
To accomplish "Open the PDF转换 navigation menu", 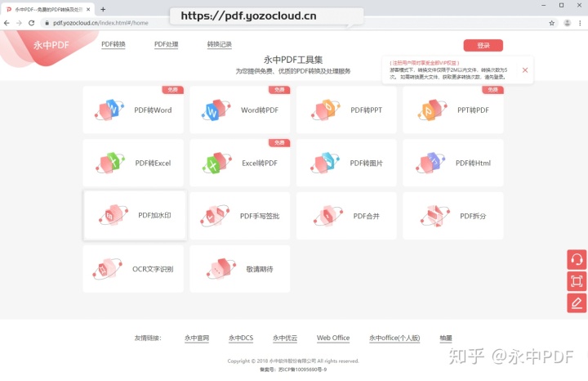I will [x=114, y=44].
